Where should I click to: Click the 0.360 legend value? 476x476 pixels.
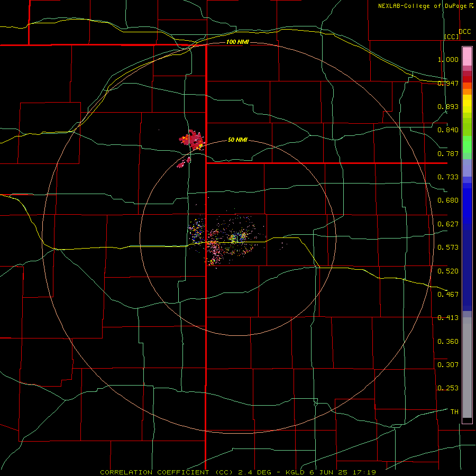click(x=448, y=342)
